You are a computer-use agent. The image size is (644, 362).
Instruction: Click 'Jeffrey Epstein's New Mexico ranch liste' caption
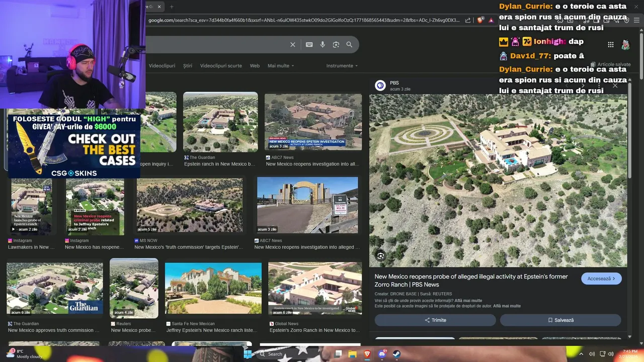click(212, 331)
